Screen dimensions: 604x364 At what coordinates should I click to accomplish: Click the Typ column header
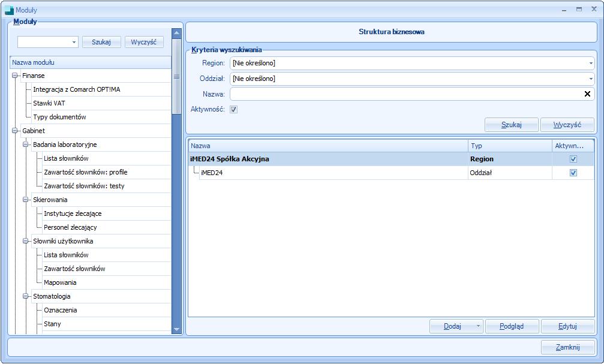click(x=510, y=146)
